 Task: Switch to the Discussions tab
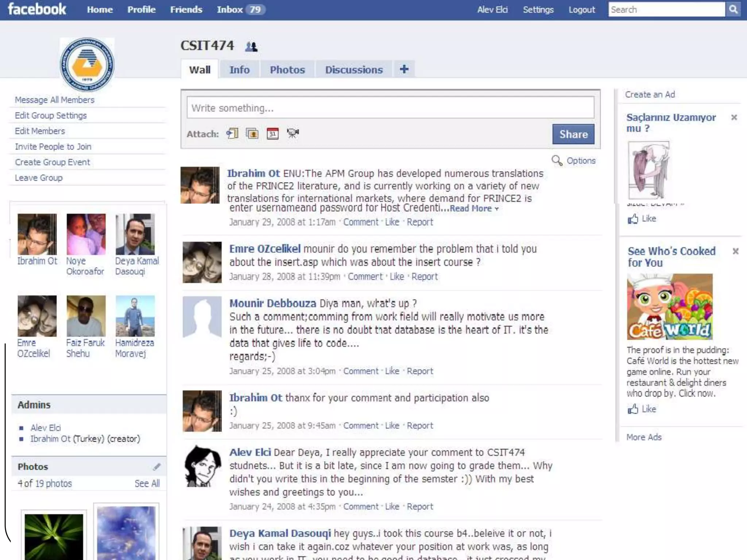(x=354, y=70)
